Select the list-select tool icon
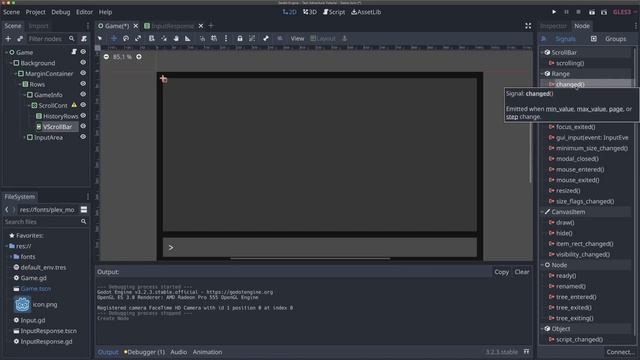The height and width of the screenshot is (360, 640). (151, 38)
